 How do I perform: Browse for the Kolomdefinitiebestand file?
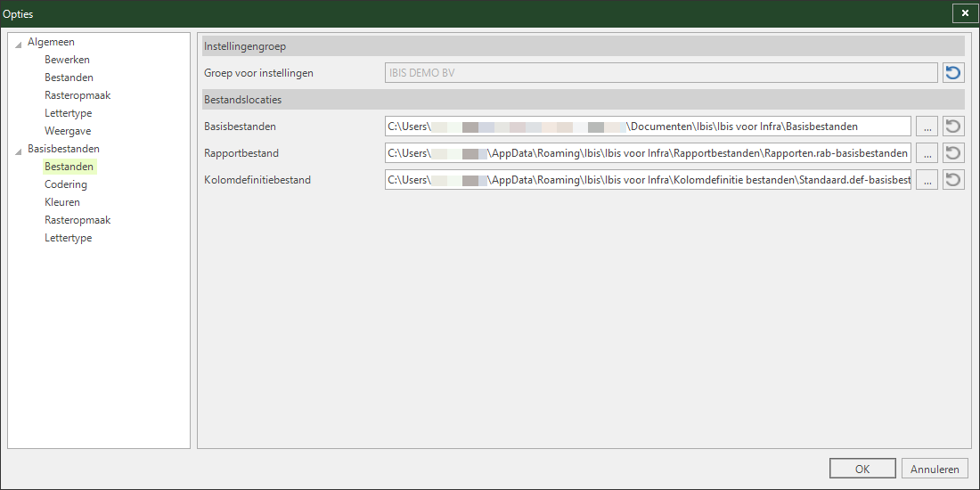[x=927, y=180]
